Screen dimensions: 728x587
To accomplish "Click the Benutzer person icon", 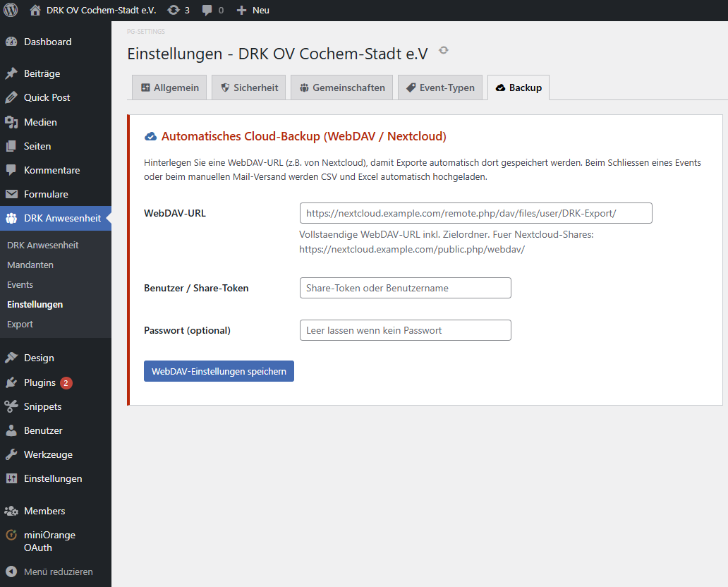I will pos(11,430).
